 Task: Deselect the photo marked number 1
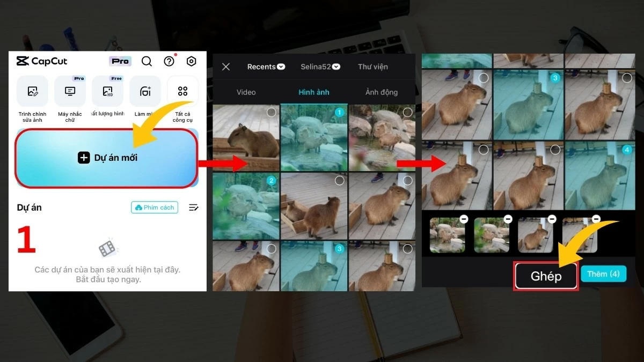point(339,113)
